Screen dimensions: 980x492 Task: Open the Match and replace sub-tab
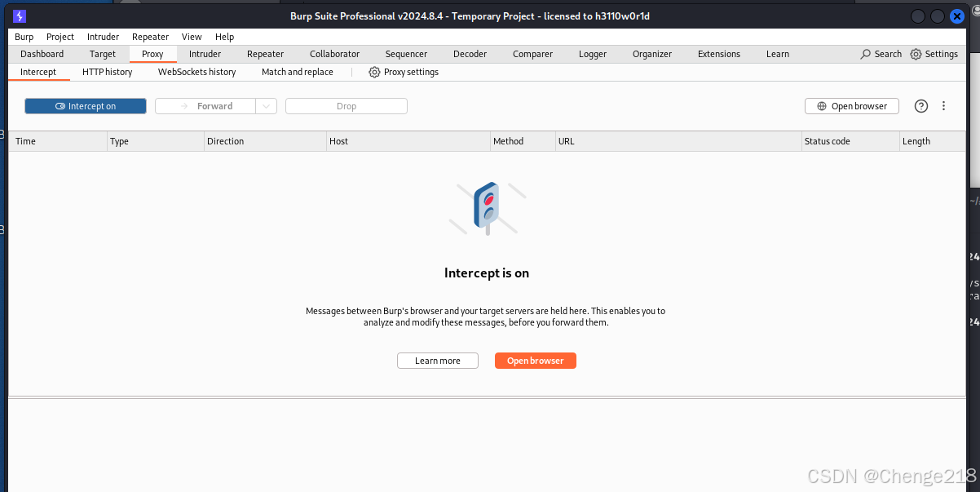coord(298,72)
